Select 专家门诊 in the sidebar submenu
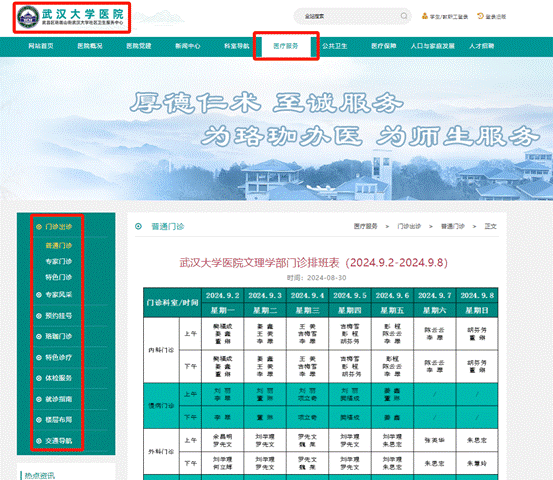This screenshot has height=480, width=553. coord(59,261)
